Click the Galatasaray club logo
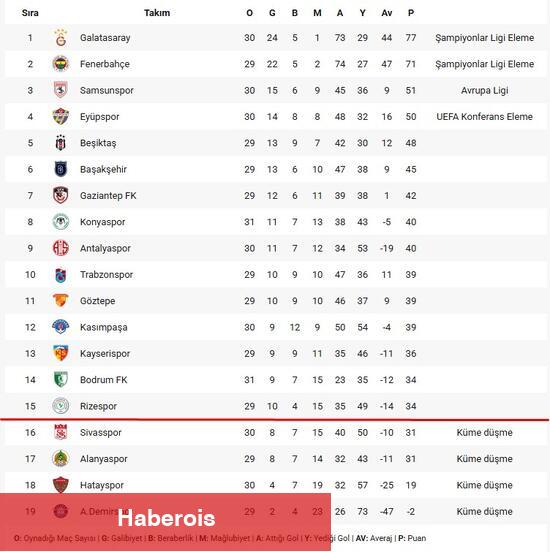 coord(61,38)
